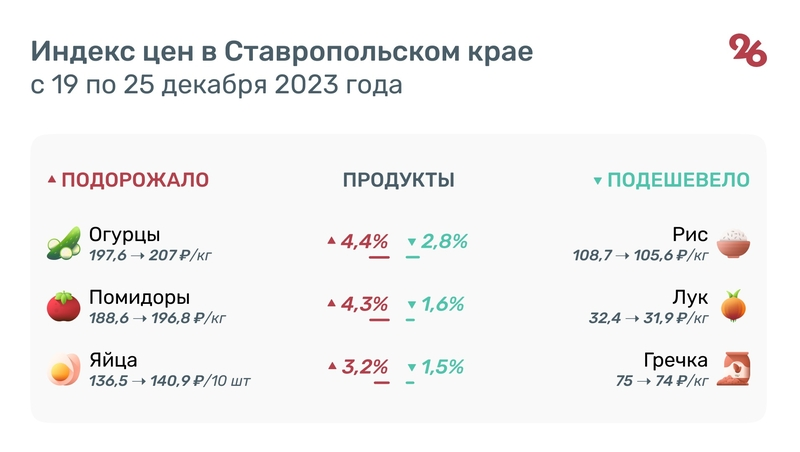Click the title Индекс цен в Ставропольском крае
This screenshot has height=452, width=800.
coord(283,51)
